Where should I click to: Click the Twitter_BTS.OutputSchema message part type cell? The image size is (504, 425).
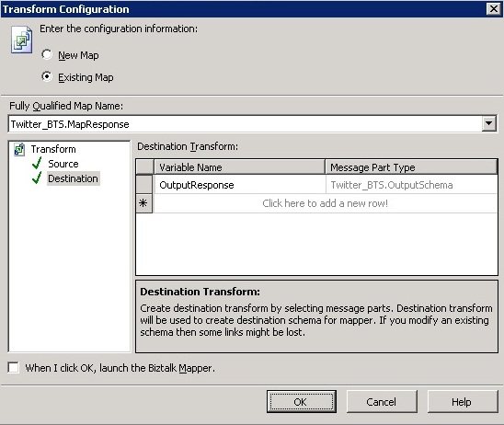pyautogui.click(x=411, y=185)
